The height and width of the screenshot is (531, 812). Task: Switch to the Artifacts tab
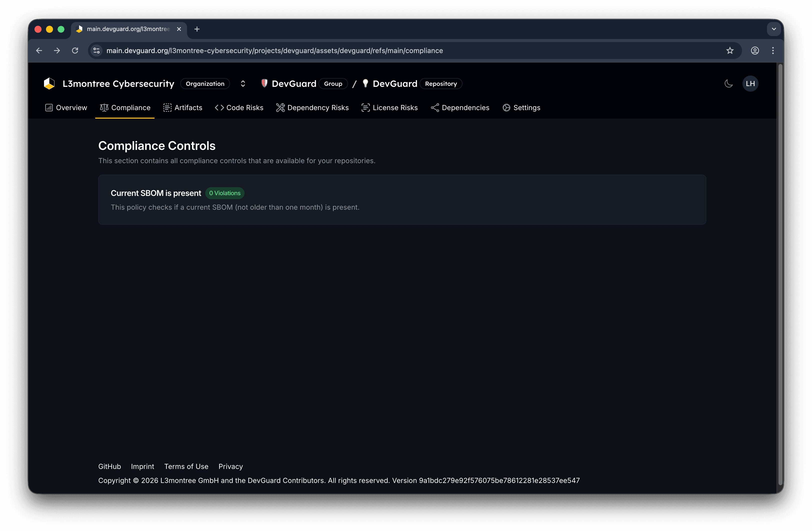pyautogui.click(x=183, y=108)
